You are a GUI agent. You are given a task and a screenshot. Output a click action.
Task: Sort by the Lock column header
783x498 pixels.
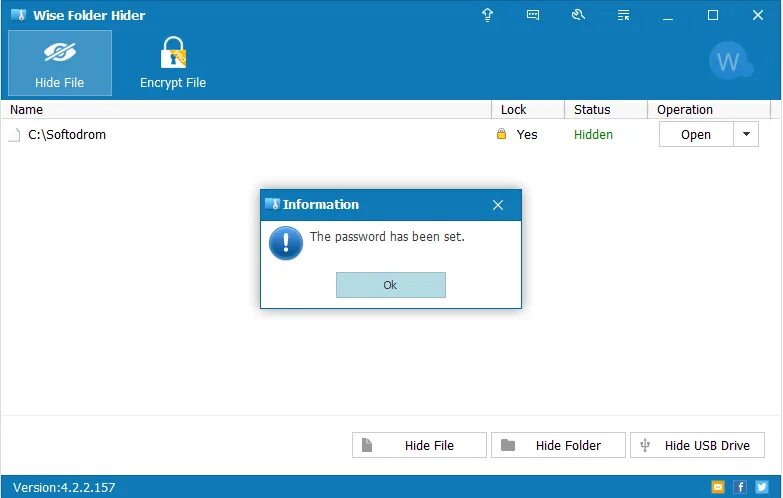(528, 109)
